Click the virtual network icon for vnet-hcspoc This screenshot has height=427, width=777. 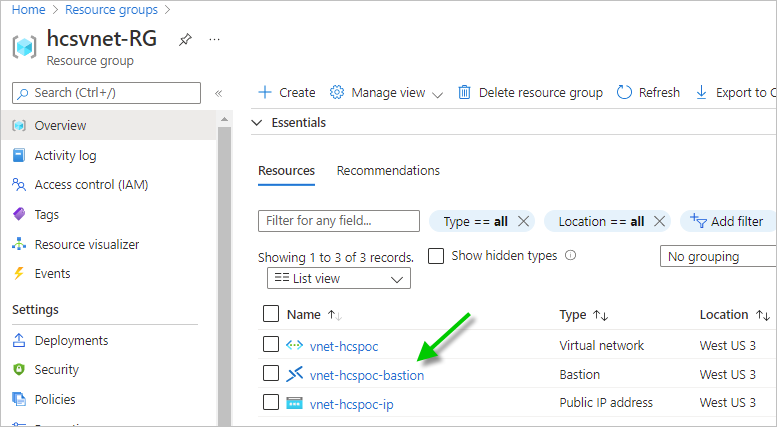coord(294,345)
